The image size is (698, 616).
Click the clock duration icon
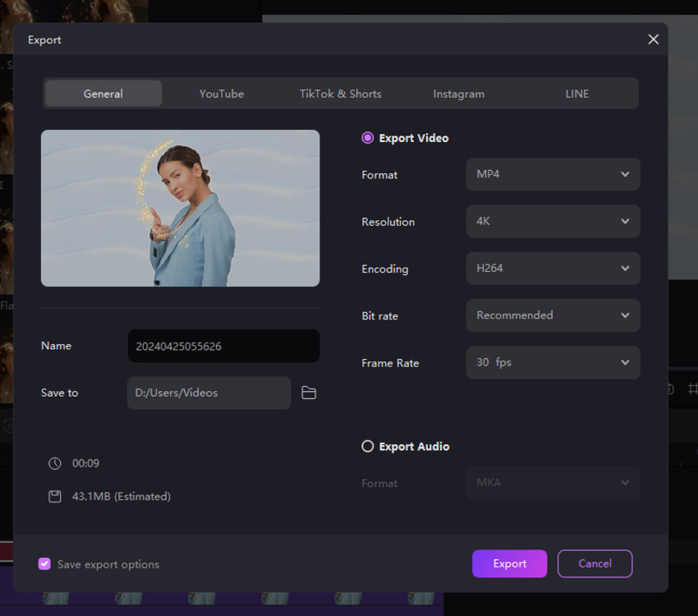click(55, 463)
